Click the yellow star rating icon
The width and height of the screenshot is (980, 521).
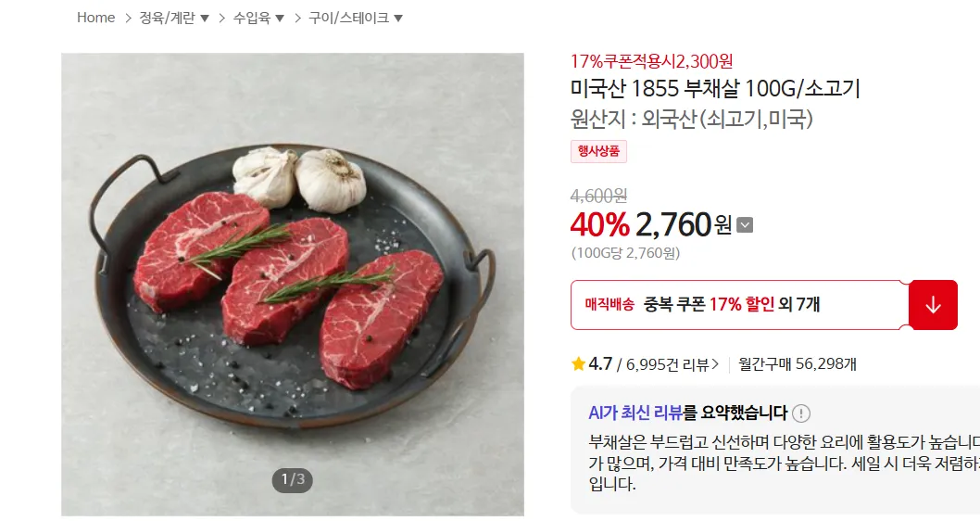point(578,364)
